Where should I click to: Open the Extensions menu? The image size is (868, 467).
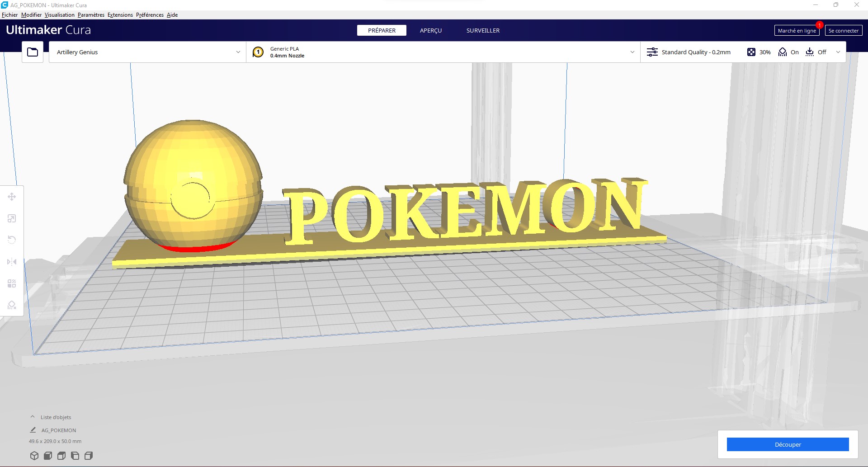point(120,14)
